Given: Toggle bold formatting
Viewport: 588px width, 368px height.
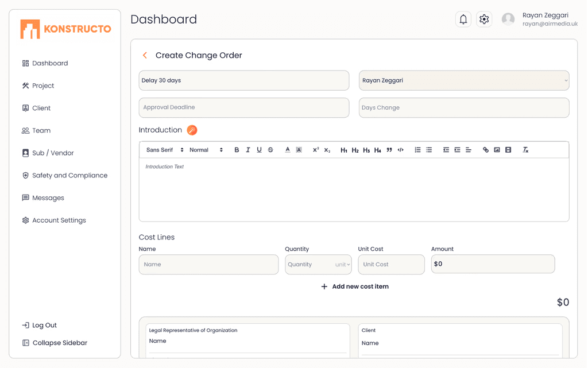Looking at the screenshot, I should pos(237,150).
